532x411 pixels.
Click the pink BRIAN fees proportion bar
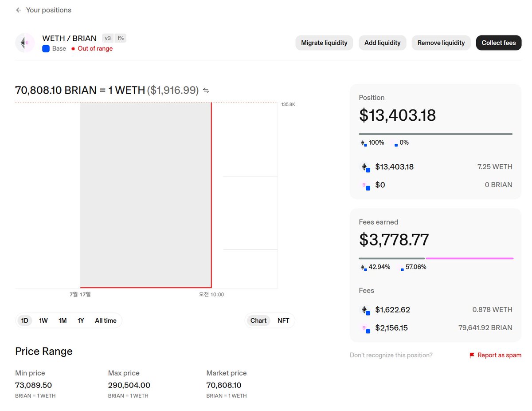[469, 258]
